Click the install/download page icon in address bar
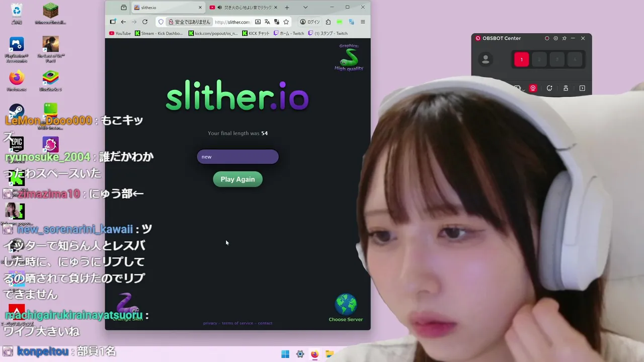Viewport: 644px width, 362px height. (258, 22)
